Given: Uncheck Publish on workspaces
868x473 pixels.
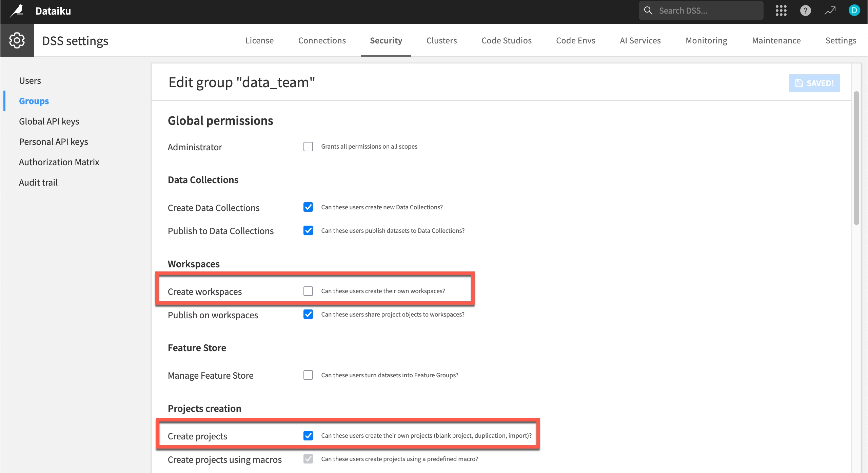Looking at the screenshot, I should tap(308, 314).
